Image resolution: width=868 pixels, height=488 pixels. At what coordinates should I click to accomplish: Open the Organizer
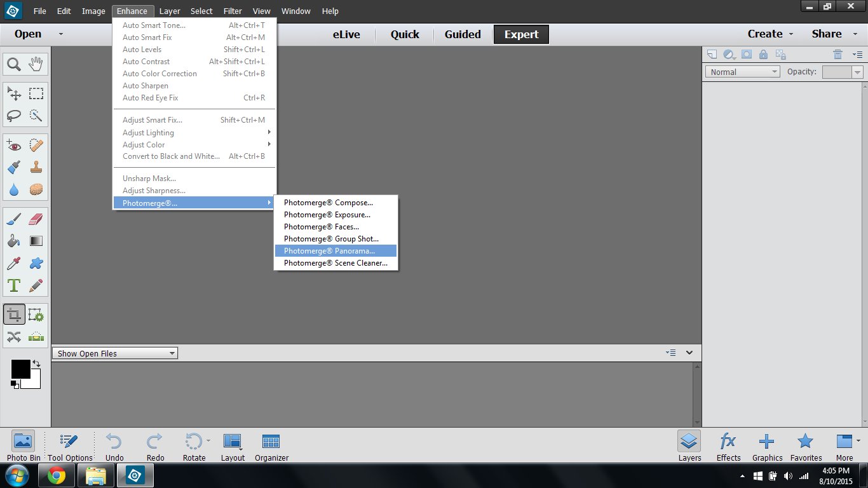pos(271,446)
